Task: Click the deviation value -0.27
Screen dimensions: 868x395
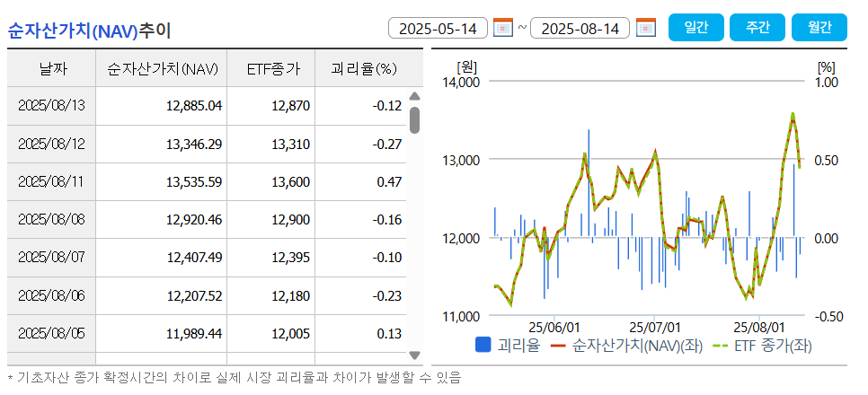Action: (x=387, y=145)
